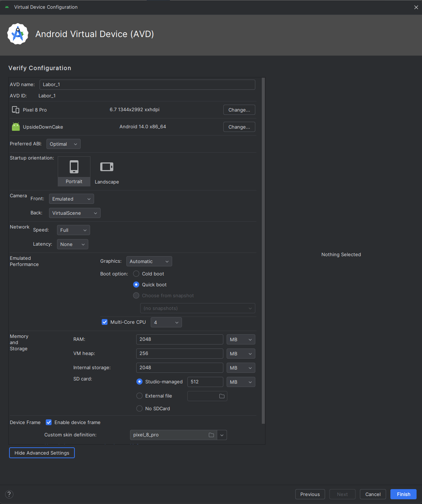422x504 pixels.
Task: Click the '6.7 1344x2992 xxhdpi' device spec text
Action: [135, 109]
